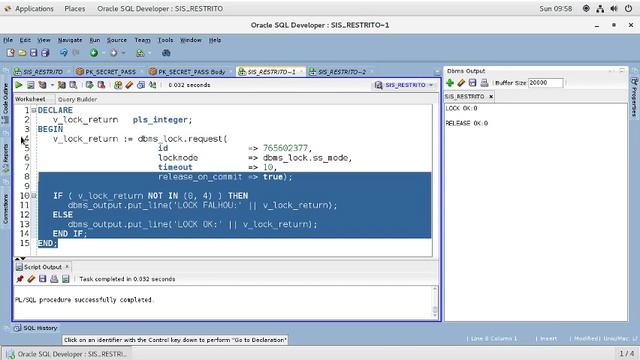Pin the Script Output with red pin icon
This screenshot has height=360, width=640.
(20, 279)
